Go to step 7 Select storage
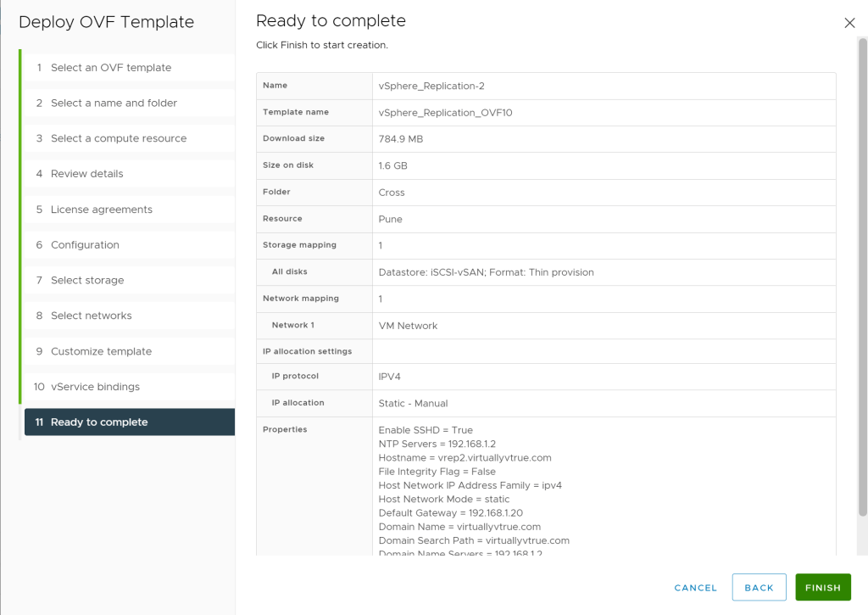868x615 pixels. pos(87,281)
